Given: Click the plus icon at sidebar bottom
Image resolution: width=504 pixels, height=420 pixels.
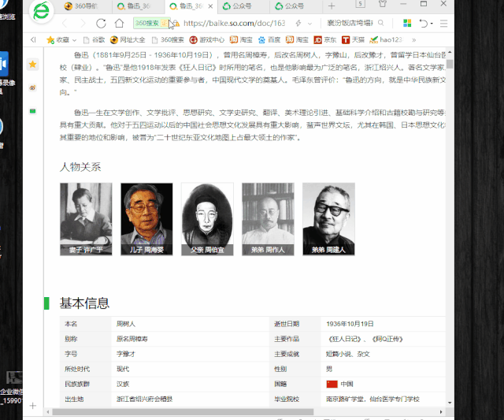Looking at the screenshot, I should click(32, 406).
